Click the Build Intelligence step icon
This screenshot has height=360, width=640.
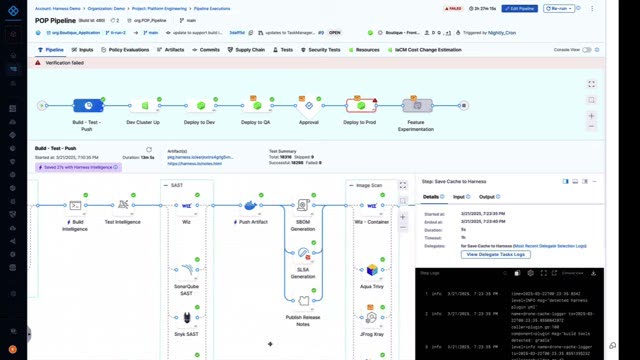pos(75,205)
